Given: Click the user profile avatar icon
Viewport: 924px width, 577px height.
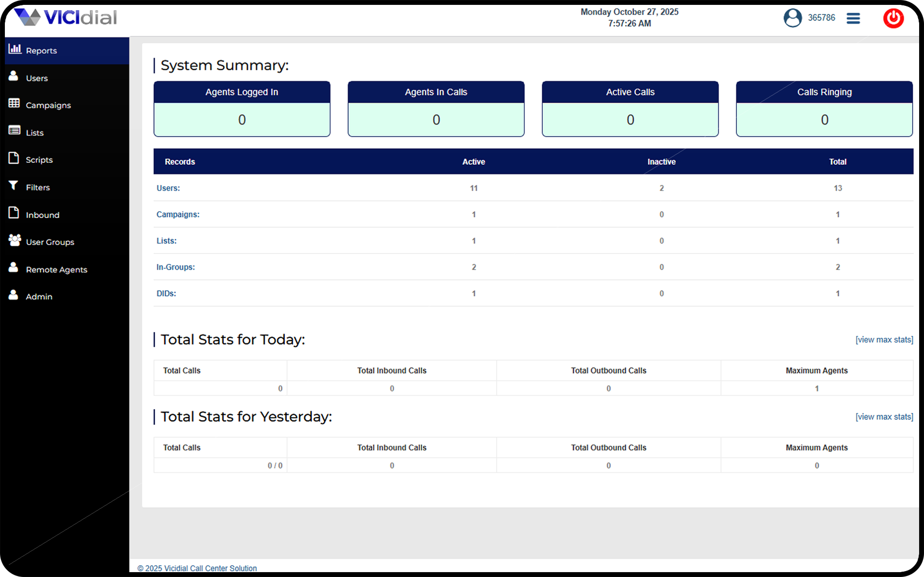Looking at the screenshot, I should click(793, 18).
